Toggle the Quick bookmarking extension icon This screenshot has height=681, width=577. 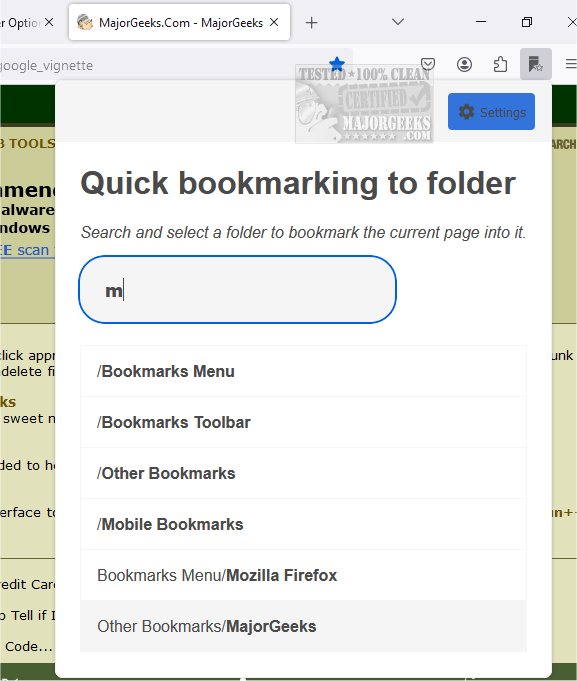[536, 64]
